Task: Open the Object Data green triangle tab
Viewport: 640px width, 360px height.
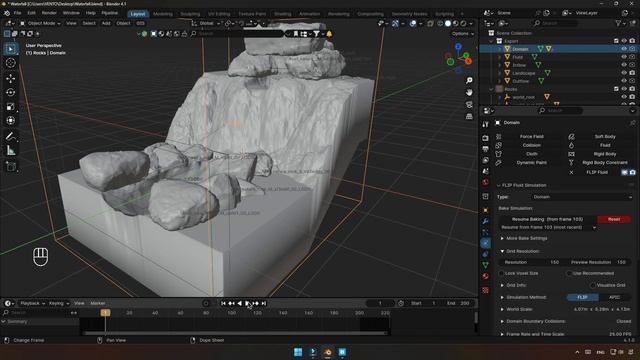Action: tap(485, 265)
